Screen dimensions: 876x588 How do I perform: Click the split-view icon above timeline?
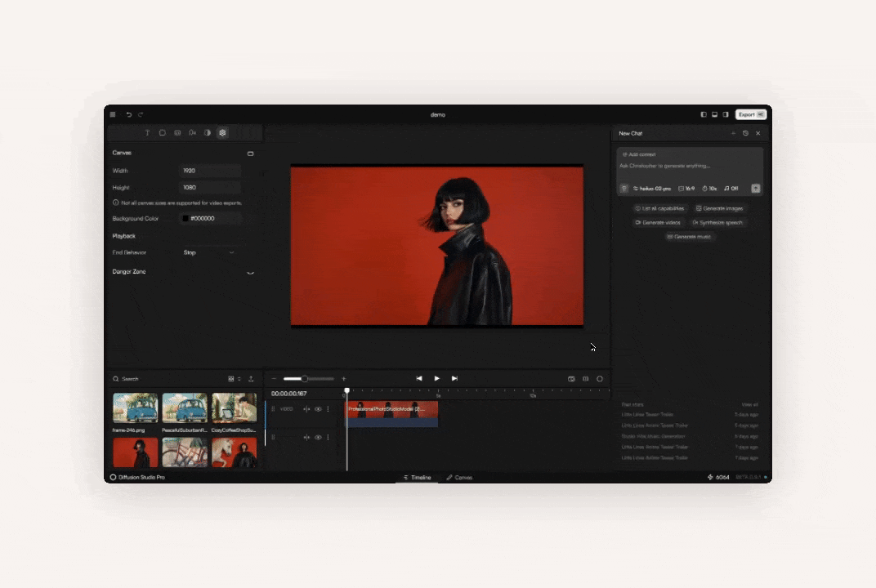(x=585, y=379)
